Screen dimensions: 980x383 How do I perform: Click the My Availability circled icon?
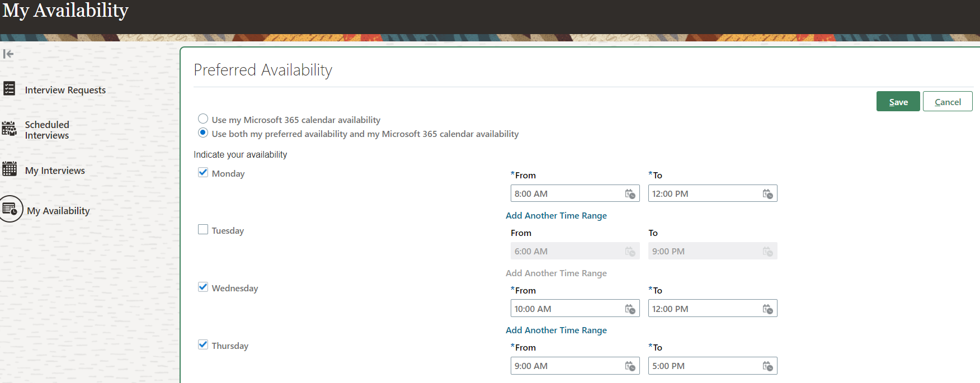(x=11, y=209)
